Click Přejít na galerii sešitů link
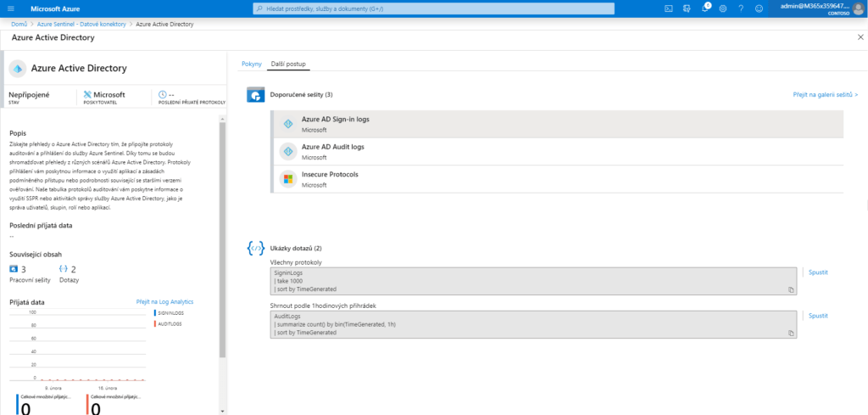868x415 pixels. click(825, 95)
